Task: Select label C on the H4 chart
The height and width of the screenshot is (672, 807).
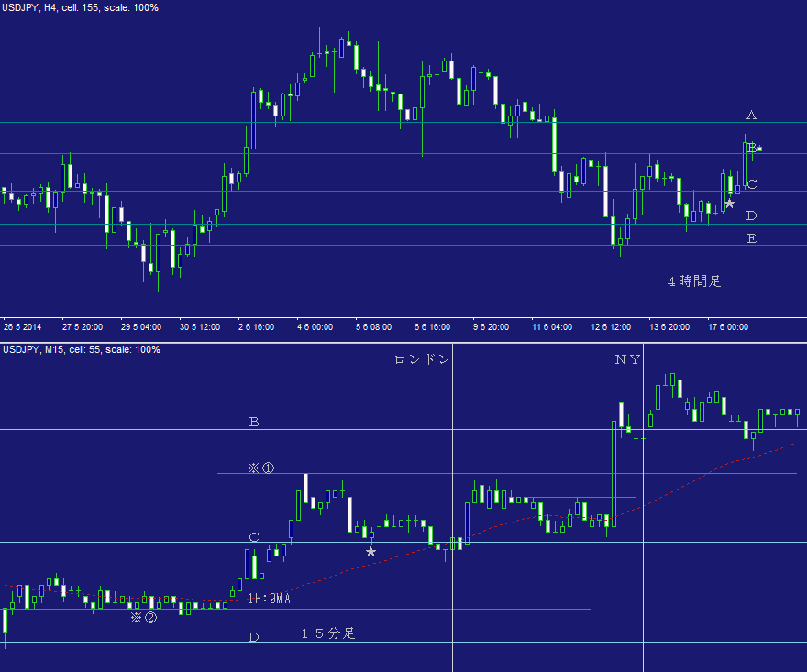Action: (x=752, y=184)
